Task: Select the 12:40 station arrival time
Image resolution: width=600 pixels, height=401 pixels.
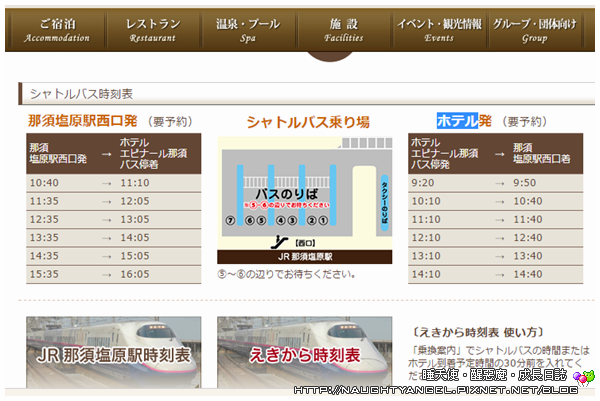Action: [528, 238]
